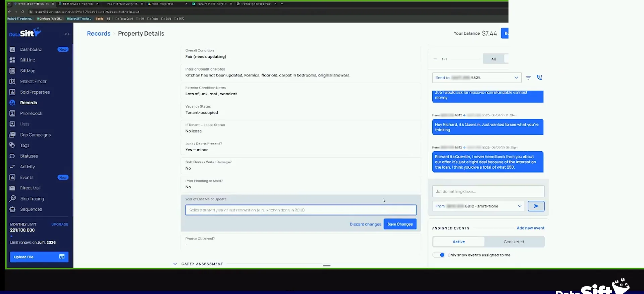Click Add new event link

(x=530, y=228)
